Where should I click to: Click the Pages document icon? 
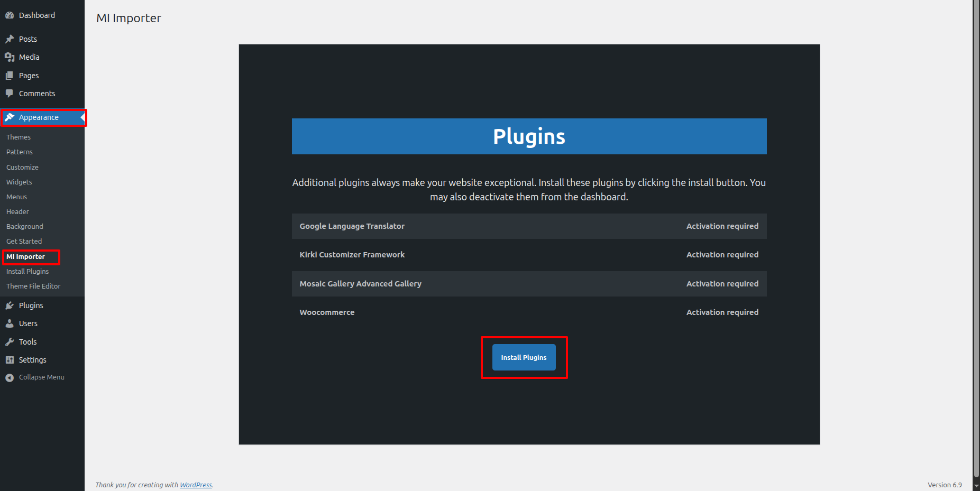tap(10, 76)
